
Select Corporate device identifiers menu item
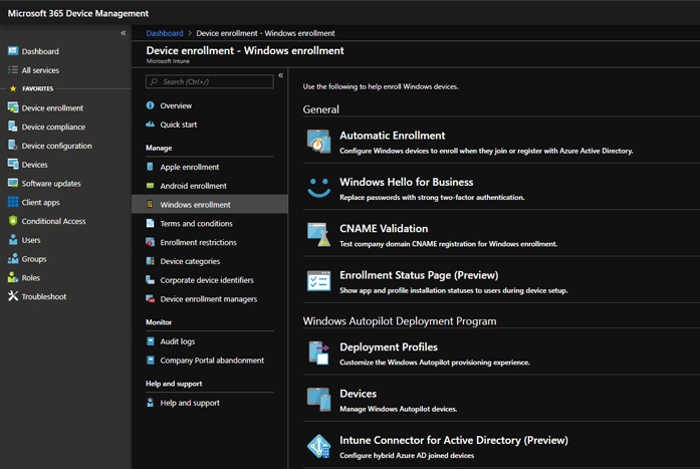(x=209, y=280)
